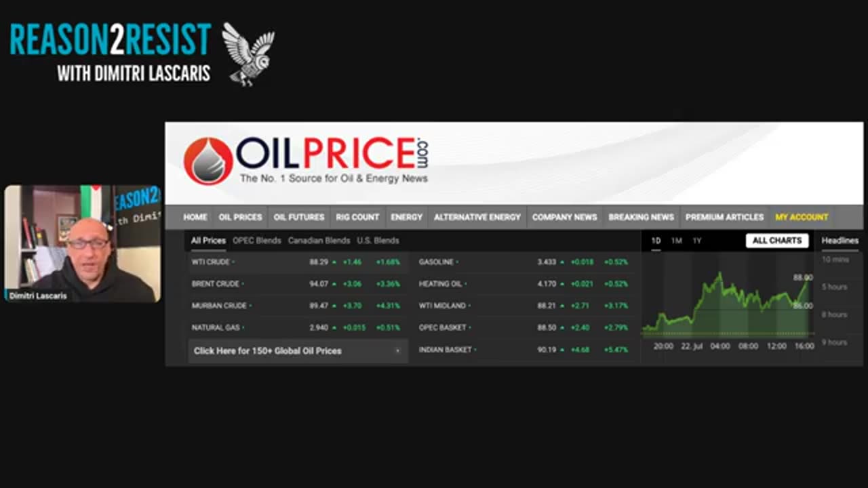Open the COMPANY NEWS menu item
Viewport: 868px width, 488px height.
point(565,217)
